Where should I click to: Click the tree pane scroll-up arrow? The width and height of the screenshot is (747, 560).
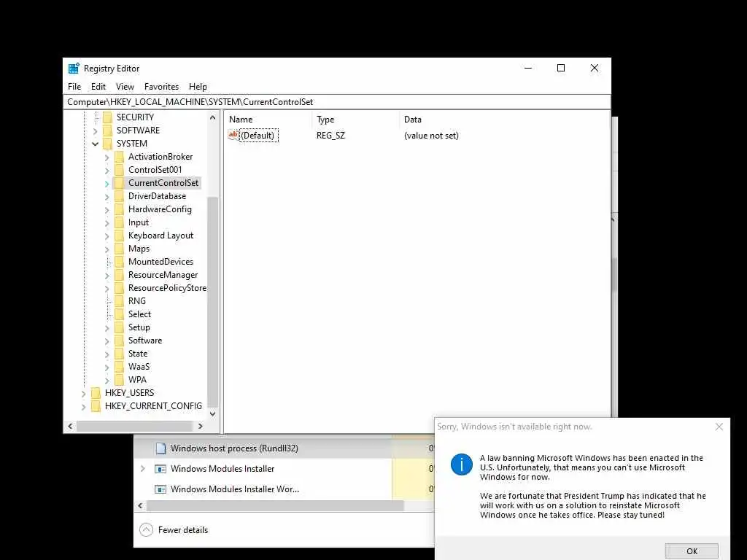click(x=212, y=117)
